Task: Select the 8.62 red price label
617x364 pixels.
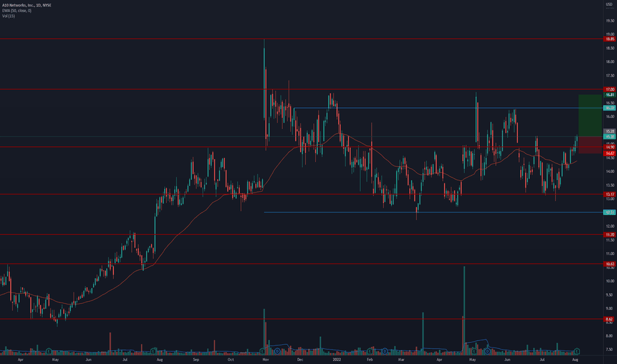Action: point(610,319)
